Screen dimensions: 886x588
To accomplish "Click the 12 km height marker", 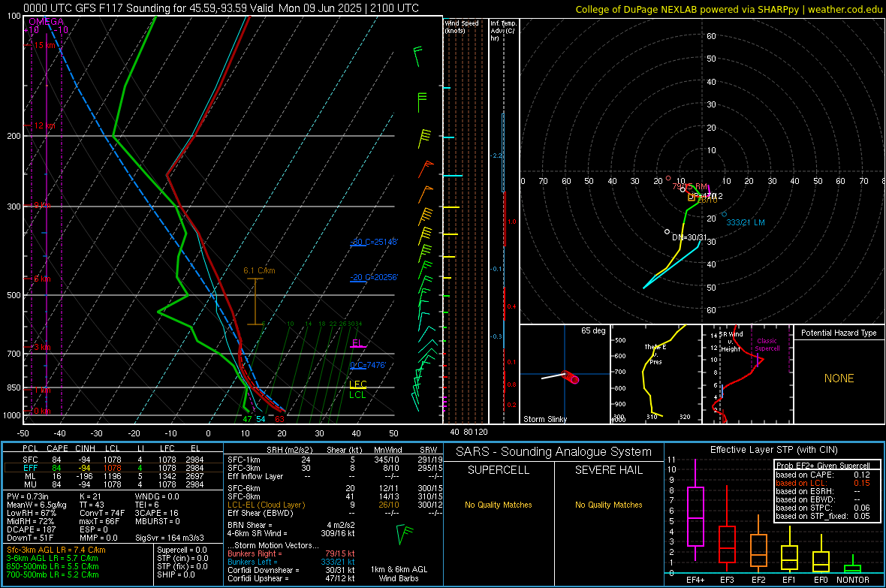I will [x=44, y=125].
